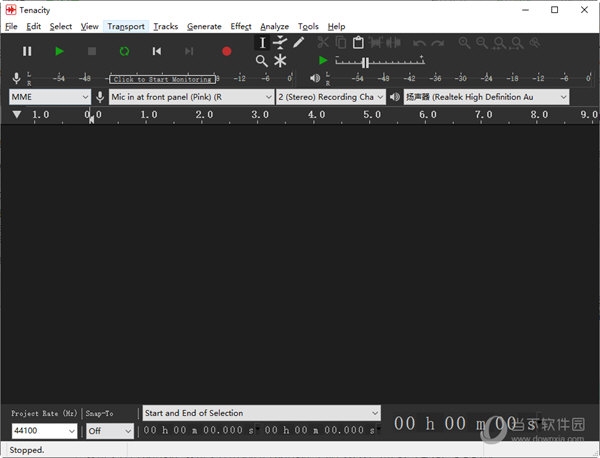Open the File menu

11,26
